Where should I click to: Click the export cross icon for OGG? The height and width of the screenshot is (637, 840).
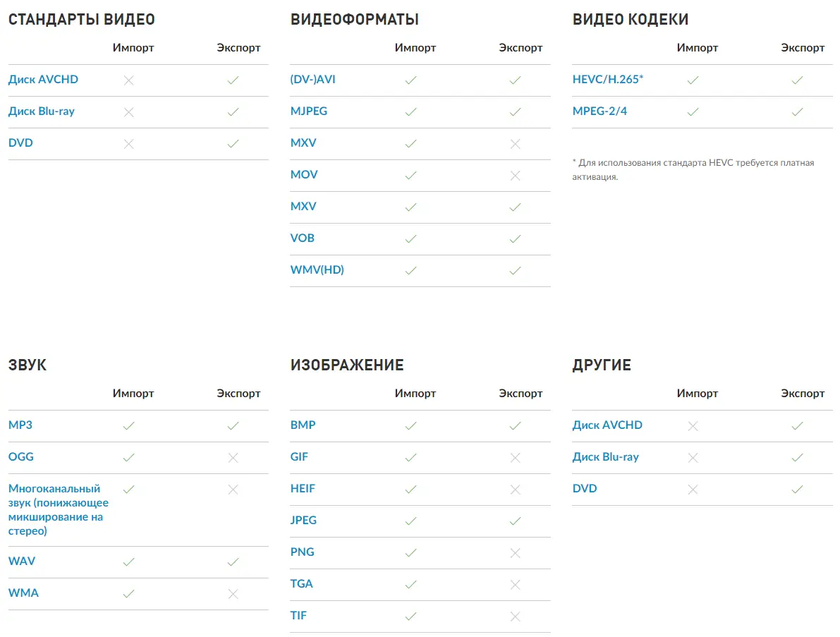pos(233,458)
